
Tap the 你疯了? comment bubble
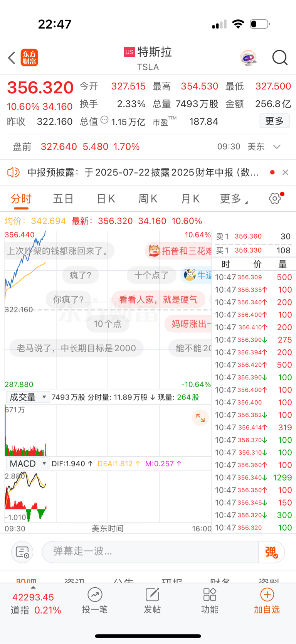[68, 299]
